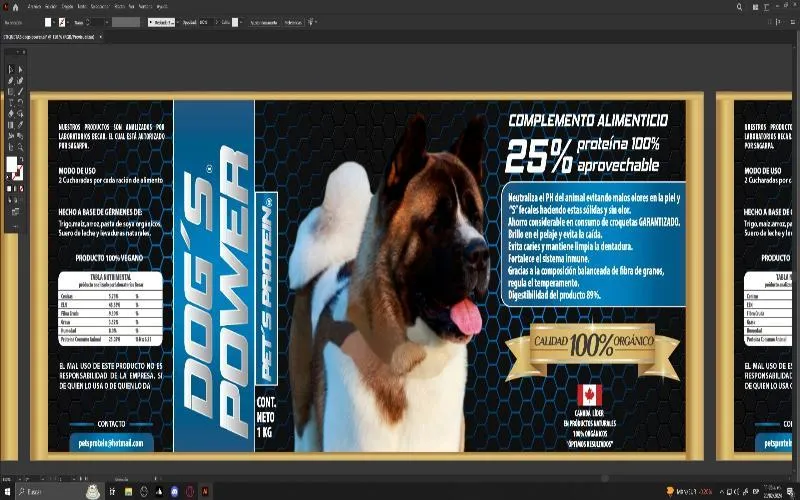Click the Opacidad label link

click(189, 22)
